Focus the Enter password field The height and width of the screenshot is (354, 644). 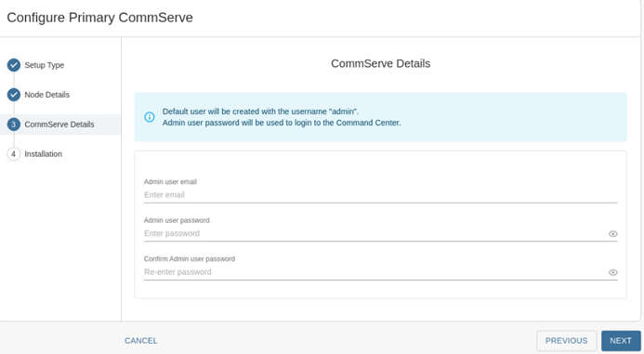pyautogui.click(x=375, y=233)
